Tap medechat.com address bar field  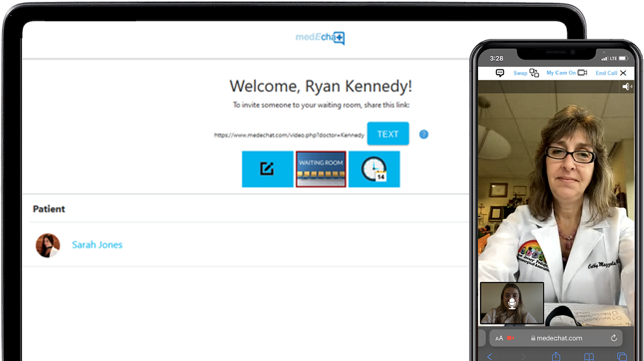556,338
